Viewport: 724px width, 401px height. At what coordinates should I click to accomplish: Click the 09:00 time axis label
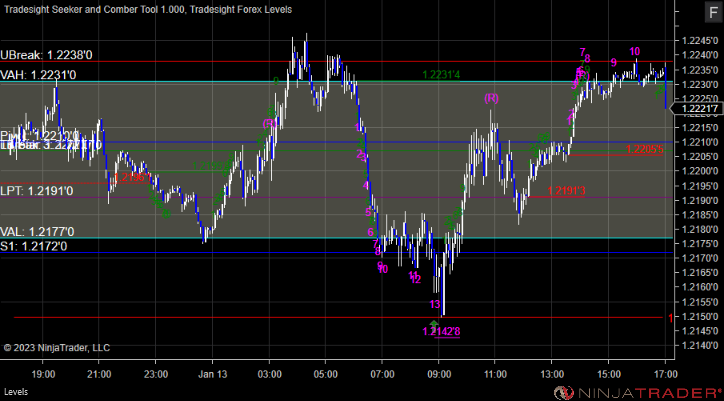(x=438, y=374)
